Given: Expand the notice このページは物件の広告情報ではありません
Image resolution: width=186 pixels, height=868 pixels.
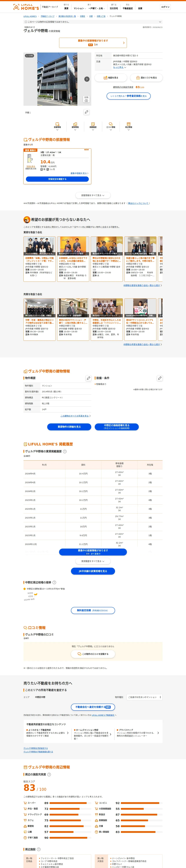Looking at the screenshot, I should [x=93, y=22].
